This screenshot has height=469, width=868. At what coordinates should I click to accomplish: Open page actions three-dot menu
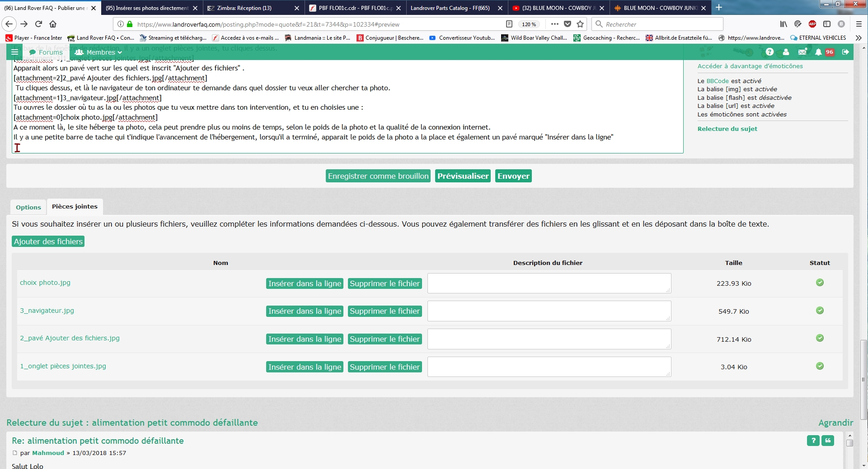click(555, 24)
